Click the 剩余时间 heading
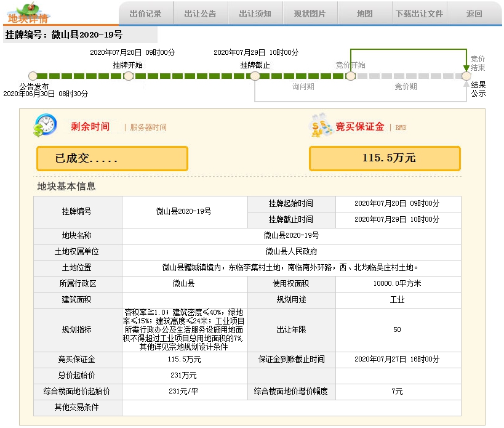This screenshot has width=504, height=428. [90, 126]
